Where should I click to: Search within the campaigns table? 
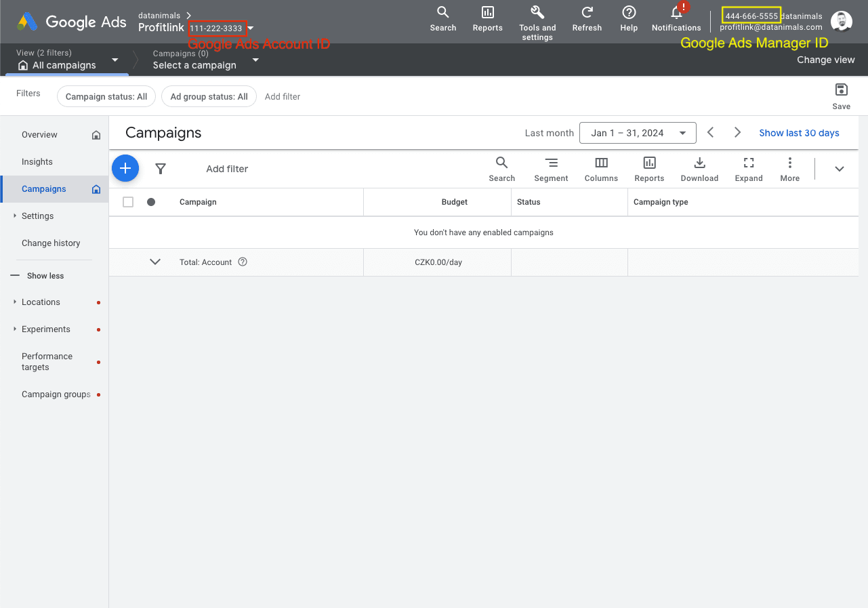click(x=502, y=169)
